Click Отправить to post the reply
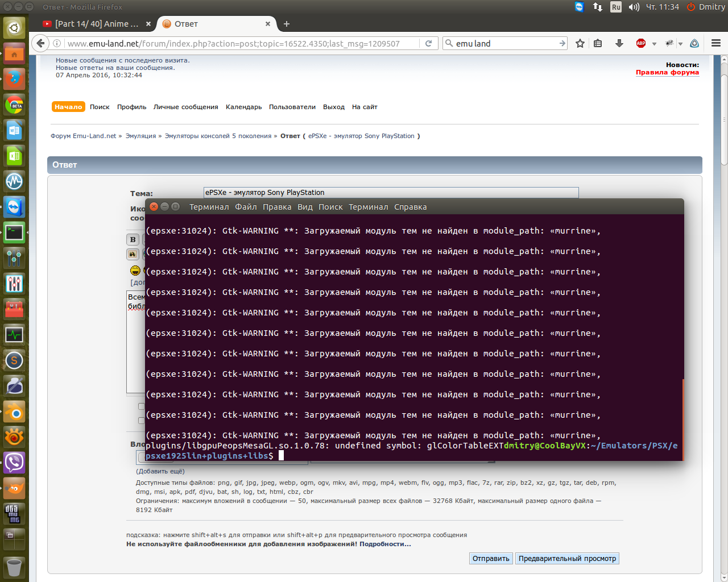728x582 pixels. [491, 558]
